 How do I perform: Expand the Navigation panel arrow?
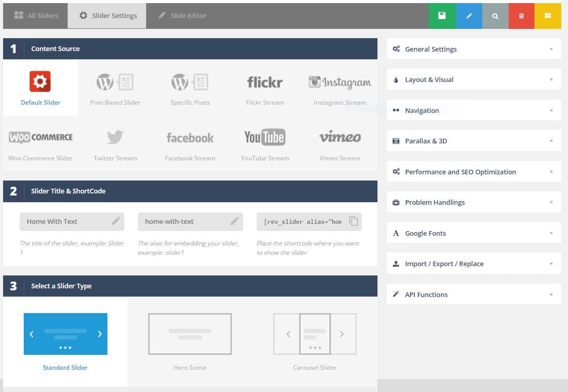point(551,110)
